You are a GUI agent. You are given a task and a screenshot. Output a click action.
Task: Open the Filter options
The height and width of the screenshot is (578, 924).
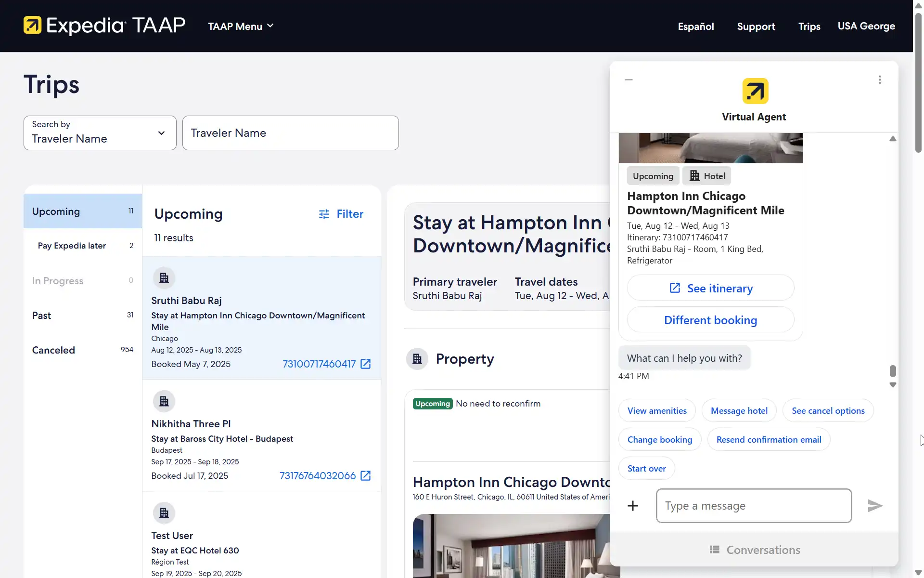[341, 214]
